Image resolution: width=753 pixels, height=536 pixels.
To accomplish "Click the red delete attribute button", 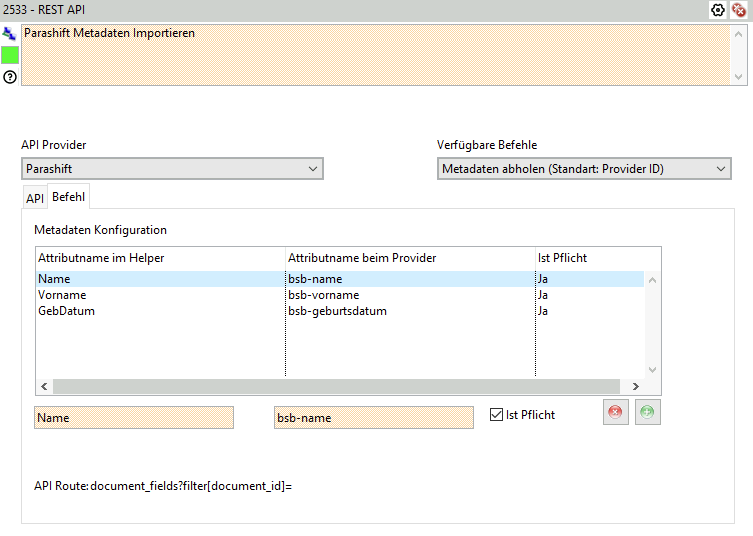I will tap(616, 413).
